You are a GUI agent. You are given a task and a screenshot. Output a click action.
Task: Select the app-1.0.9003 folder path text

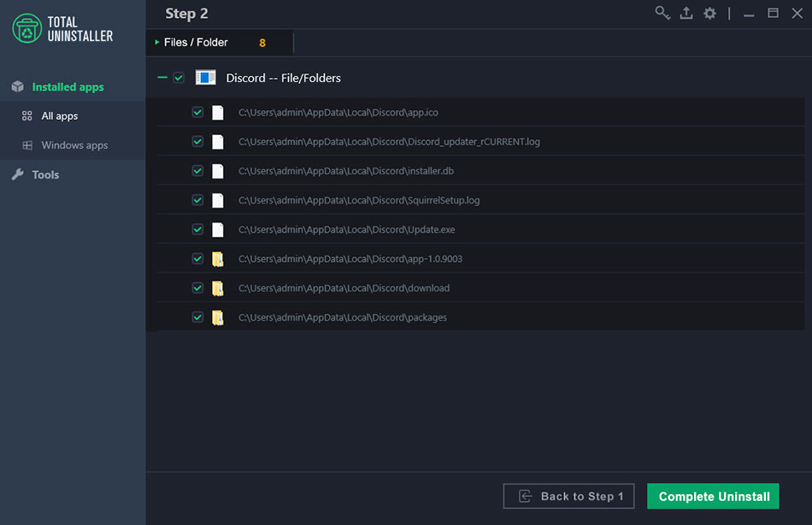point(350,258)
